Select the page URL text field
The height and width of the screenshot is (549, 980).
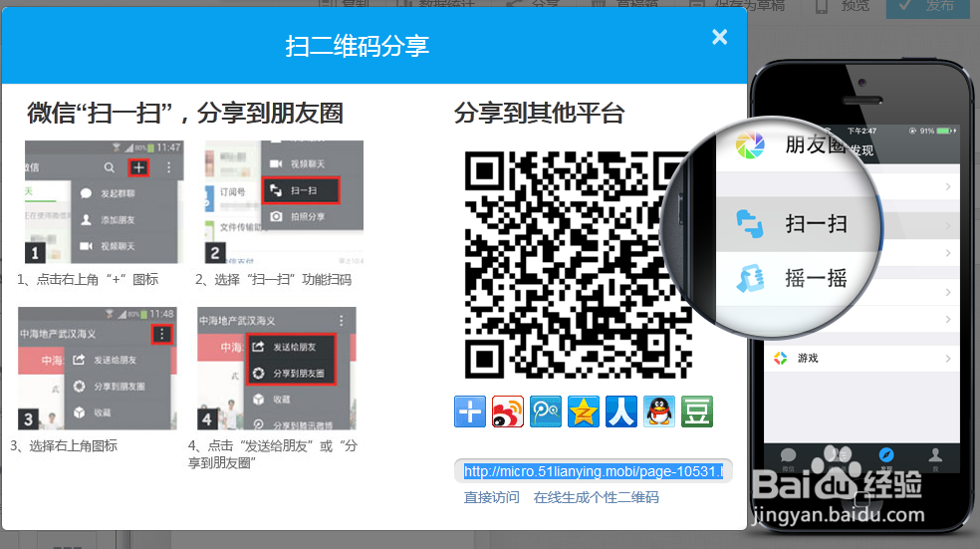click(x=594, y=471)
